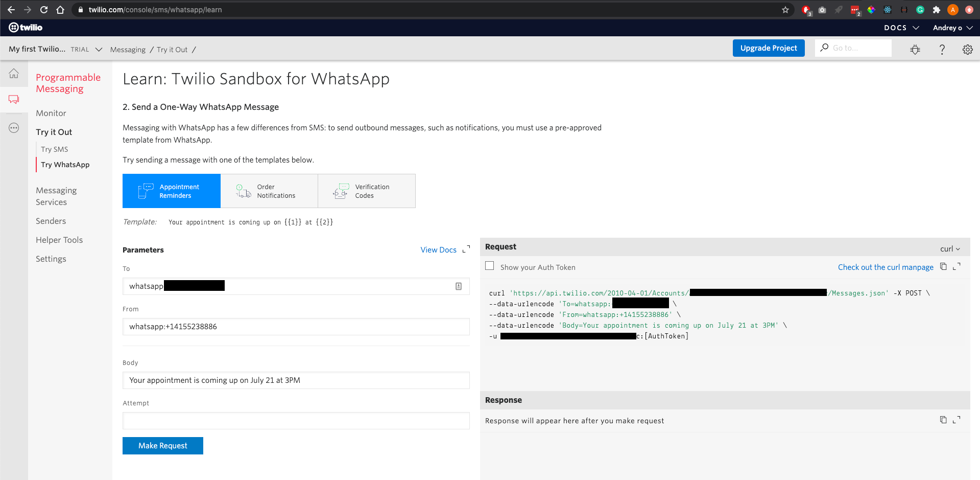The height and width of the screenshot is (480, 980).
Task: Open Helper Tools in the sidebar
Action: coord(59,240)
